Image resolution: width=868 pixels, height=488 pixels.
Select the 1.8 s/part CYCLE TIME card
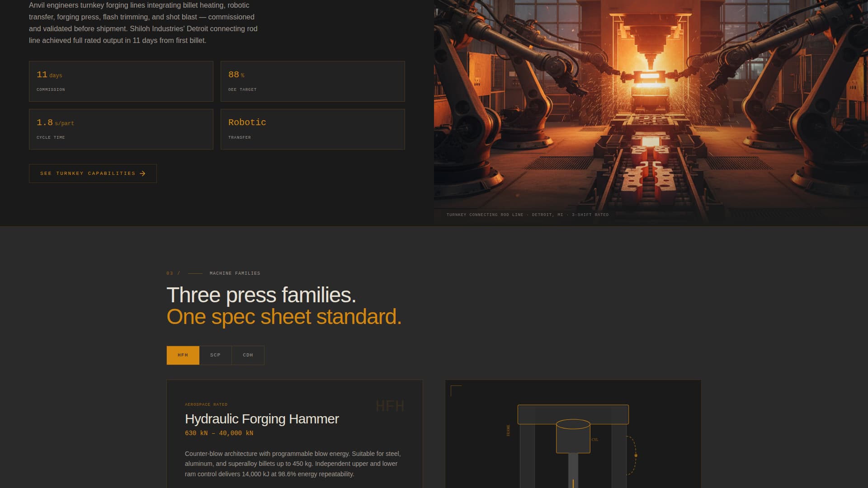[121, 129]
